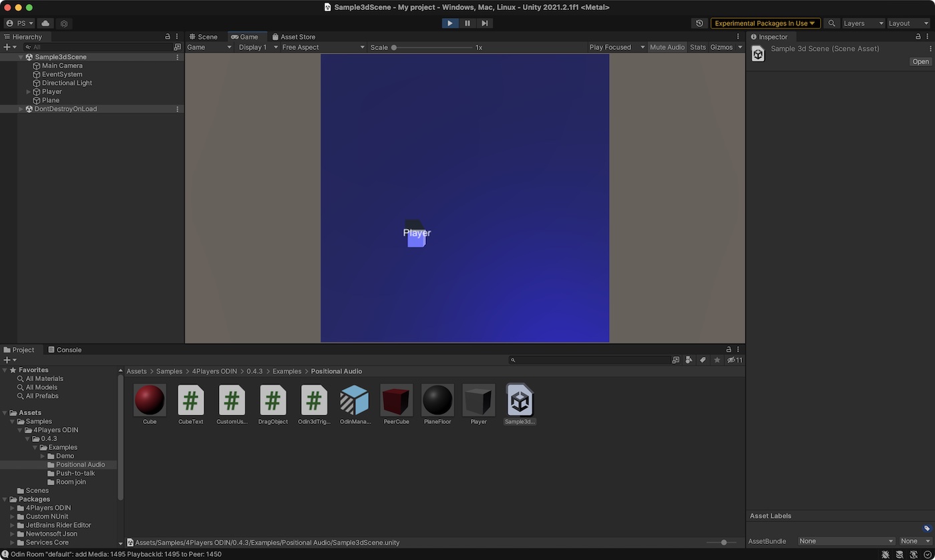Select the Project tab
The width and height of the screenshot is (935, 560).
19,350
